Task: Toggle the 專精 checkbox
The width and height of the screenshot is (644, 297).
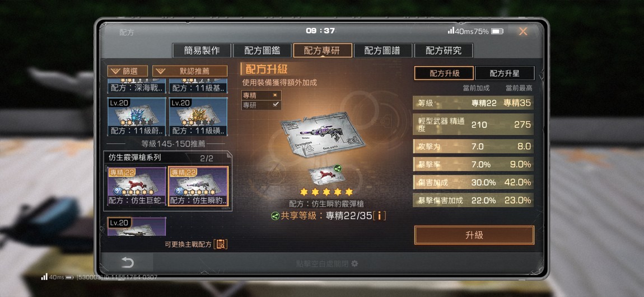Action: click(x=276, y=95)
